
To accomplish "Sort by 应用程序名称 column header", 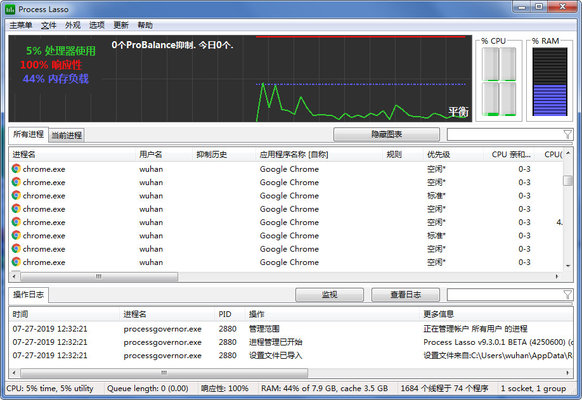I will (x=319, y=154).
